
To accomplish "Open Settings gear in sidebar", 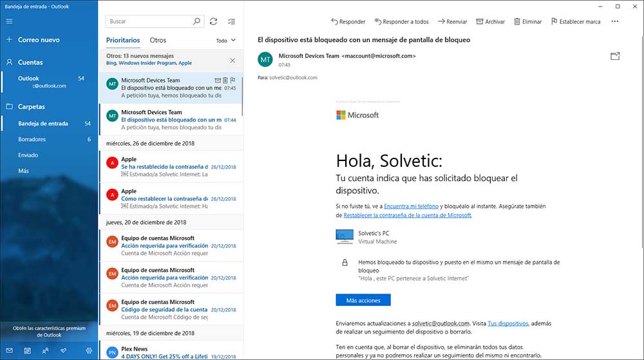I will click(89, 351).
